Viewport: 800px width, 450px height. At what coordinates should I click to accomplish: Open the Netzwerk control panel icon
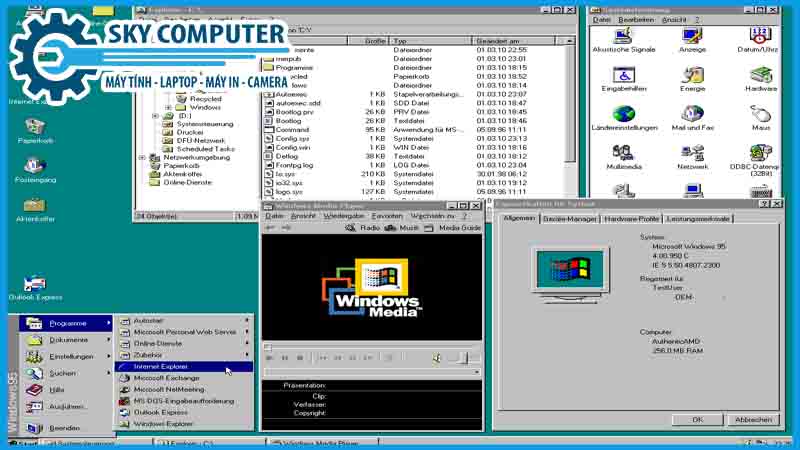tap(692, 157)
